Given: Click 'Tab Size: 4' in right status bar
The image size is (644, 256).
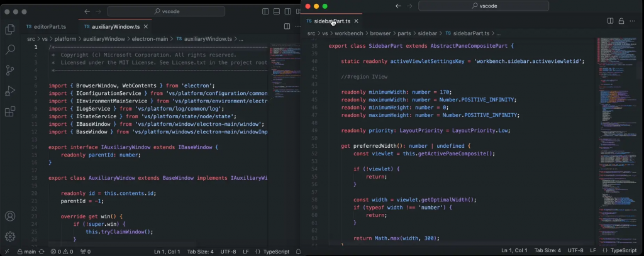Looking at the screenshot, I should (x=548, y=250).
